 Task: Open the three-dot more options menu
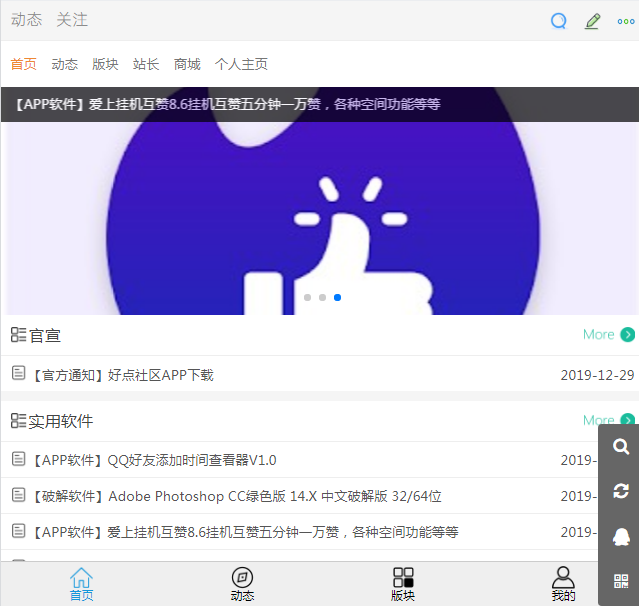(x=626, y=21)
